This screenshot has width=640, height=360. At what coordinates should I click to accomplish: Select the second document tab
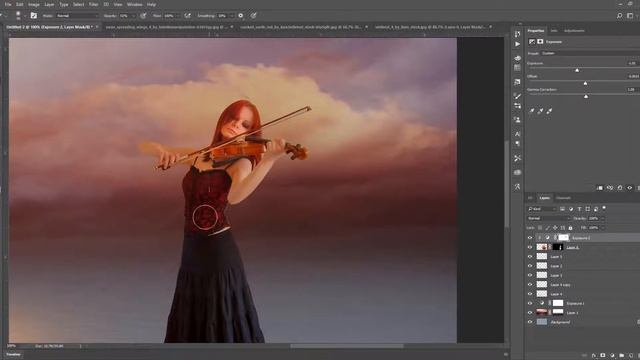pyautogui.click(x=169, y=27)
